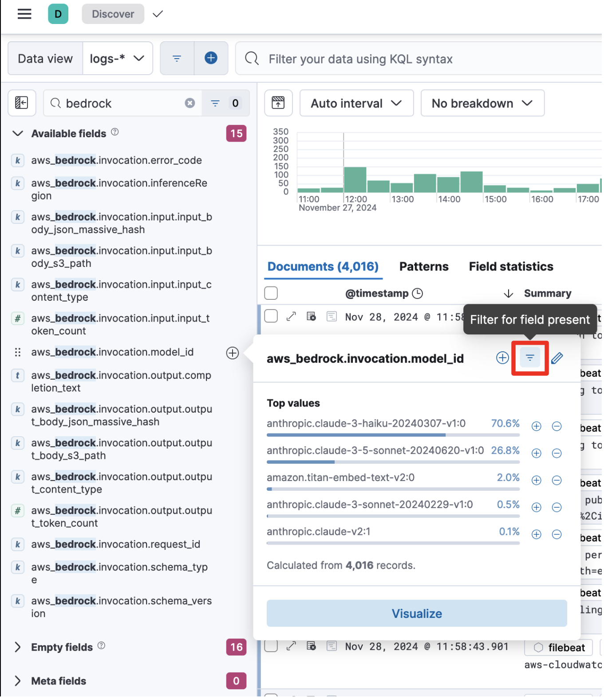This screenshot has height=700, width=616.
Task: Click the bedrock field search box
Action: [x=122, y=103]
